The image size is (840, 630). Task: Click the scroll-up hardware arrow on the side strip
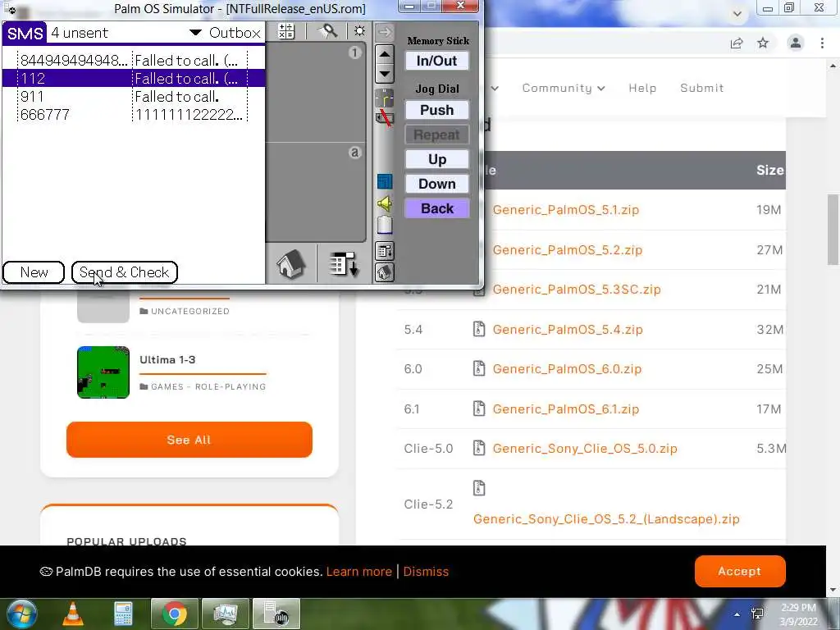point(385,54)
